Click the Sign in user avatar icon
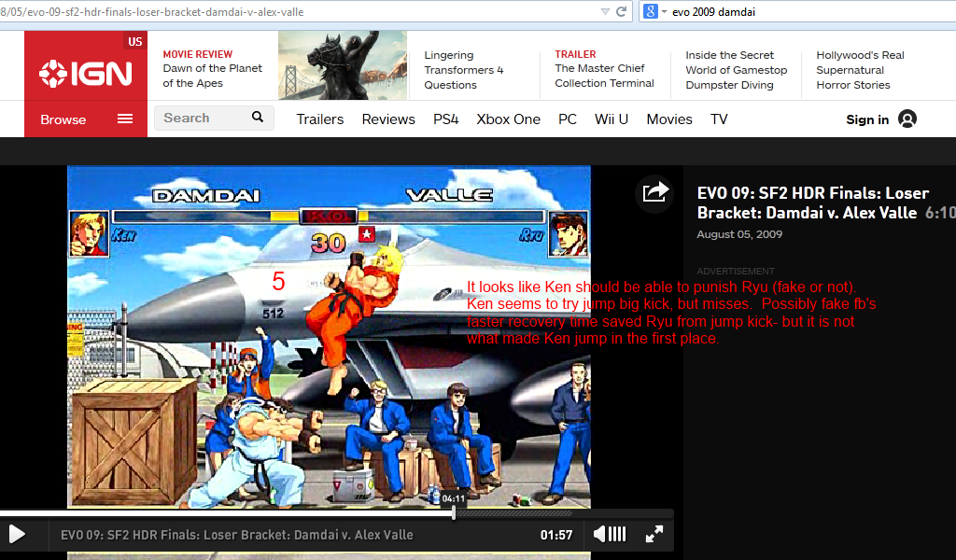The height and width of the screenshot is (560, 956). (x=907, y=119)
